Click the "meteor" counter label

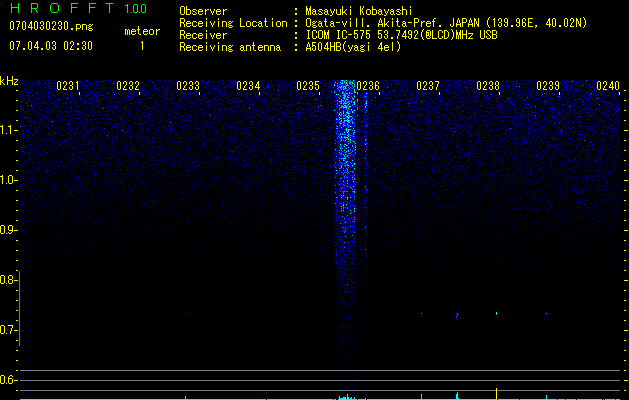click(x=142, y=31)
